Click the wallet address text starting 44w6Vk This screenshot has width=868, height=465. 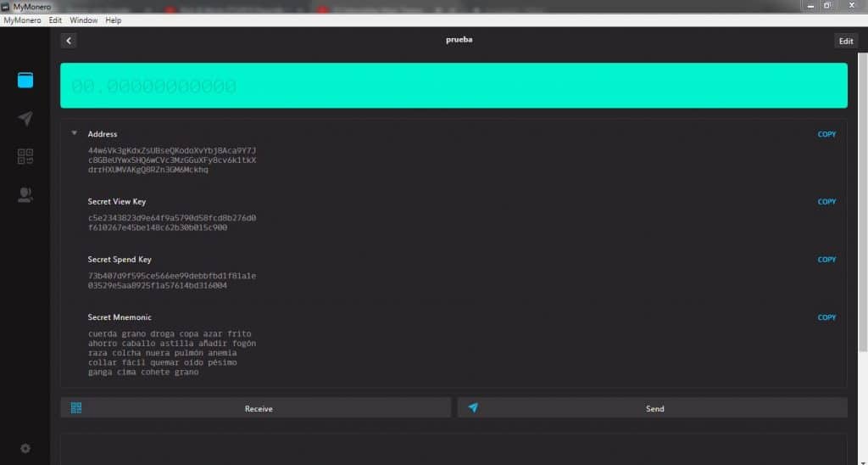point(172,160)
